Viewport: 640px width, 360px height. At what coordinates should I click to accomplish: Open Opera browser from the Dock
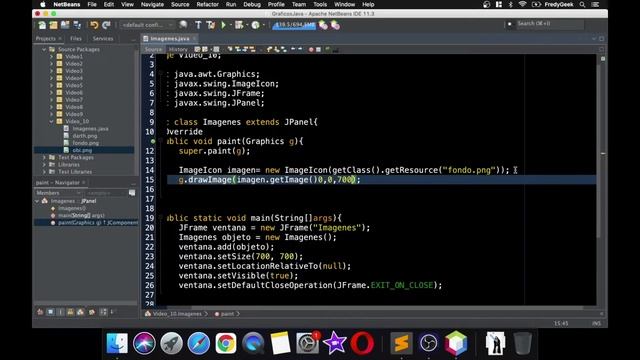pyautogui.click(x=362, y=343)
